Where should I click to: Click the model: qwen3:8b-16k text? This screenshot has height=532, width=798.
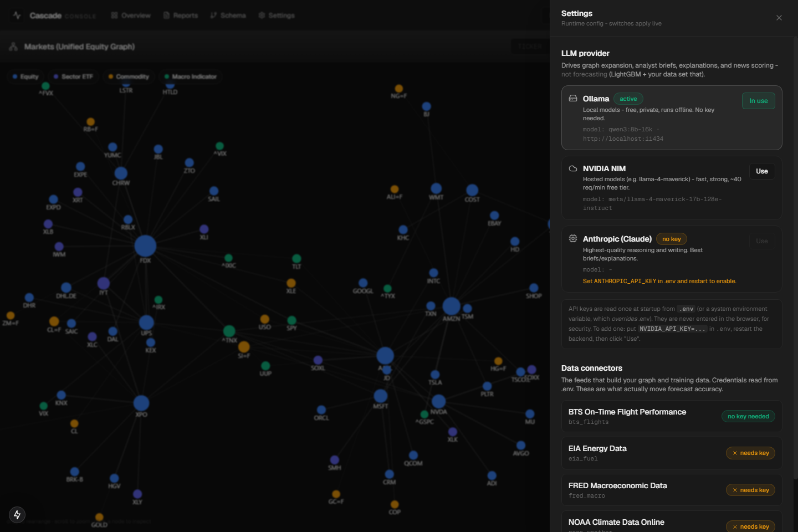coord(617,129)
